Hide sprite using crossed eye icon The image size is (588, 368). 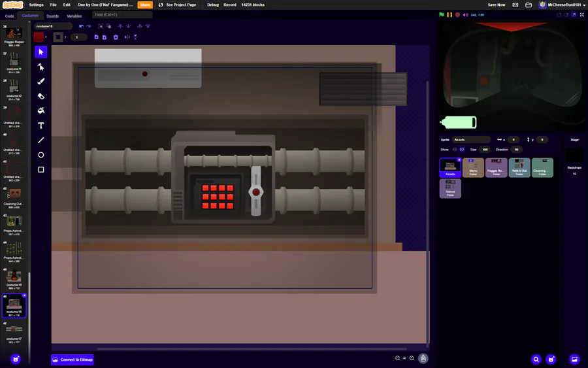462,149
